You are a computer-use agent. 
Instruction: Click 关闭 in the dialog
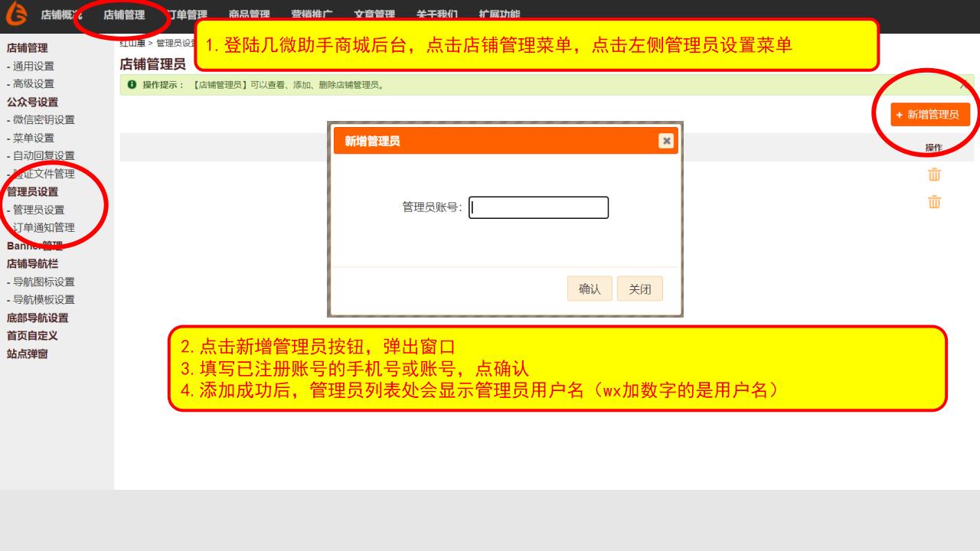(640, 289)
